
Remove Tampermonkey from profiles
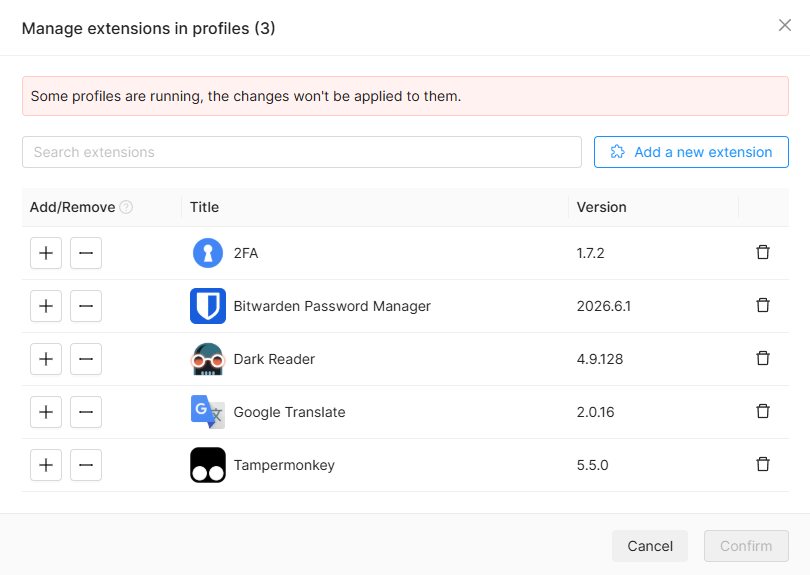coord(86,465)
